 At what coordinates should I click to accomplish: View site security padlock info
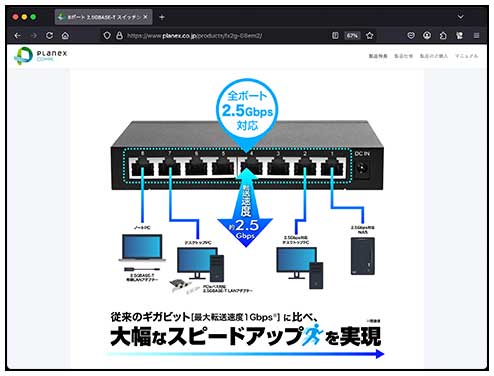click(x=119, y=35)
